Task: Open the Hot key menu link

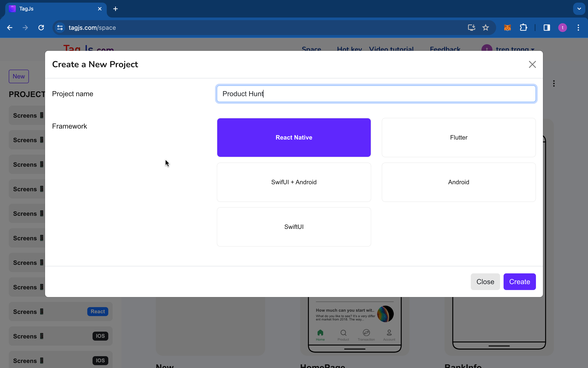Action: (349, 49)
